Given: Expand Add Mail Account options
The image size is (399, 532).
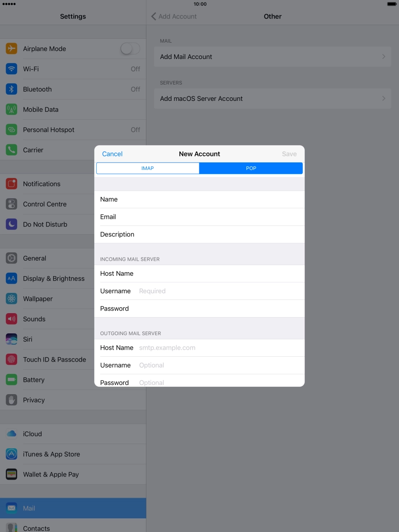Looking at the screenshot, I should click(x=272, y=56).
